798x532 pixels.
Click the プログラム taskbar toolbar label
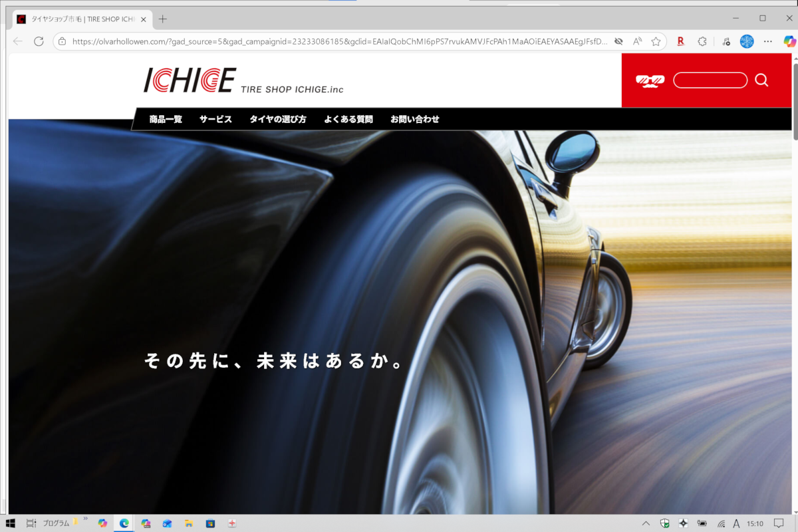click(56, 523)
